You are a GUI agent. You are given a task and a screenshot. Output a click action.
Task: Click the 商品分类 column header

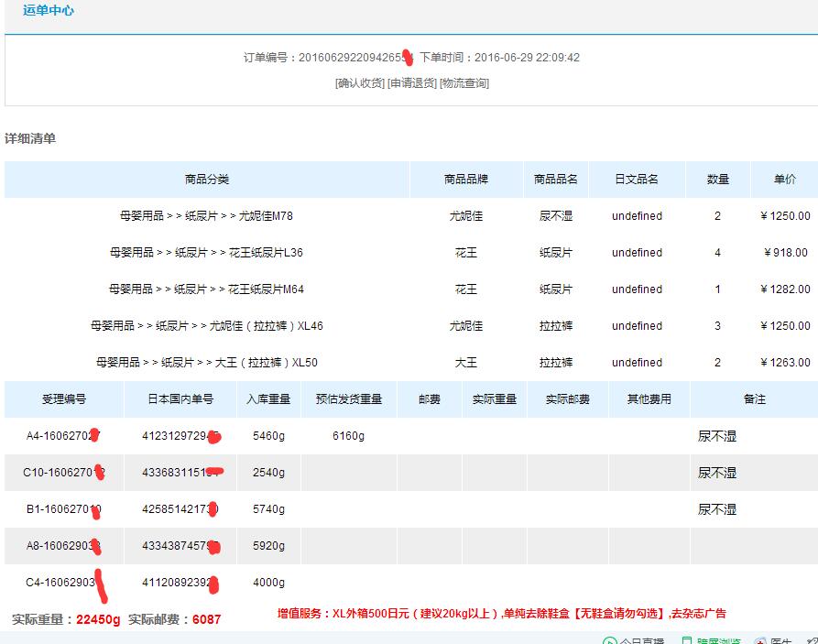(x=207, y=180)
